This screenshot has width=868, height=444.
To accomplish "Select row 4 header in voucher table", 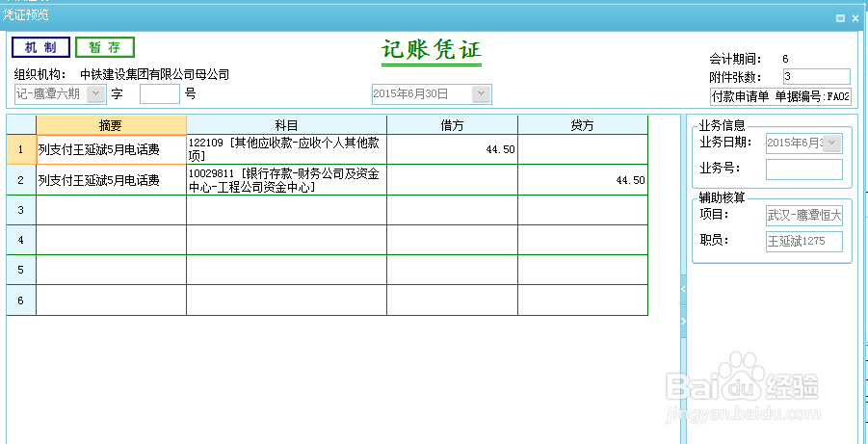I will click(x=21, y=240).
